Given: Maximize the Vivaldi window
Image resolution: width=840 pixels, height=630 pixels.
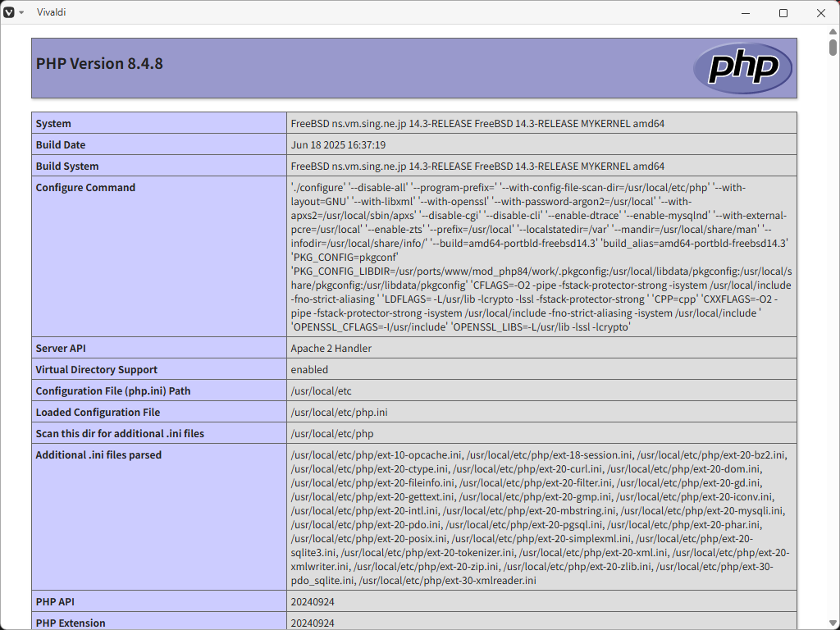Looking at the screenshot, I should (x=783, y=13).
